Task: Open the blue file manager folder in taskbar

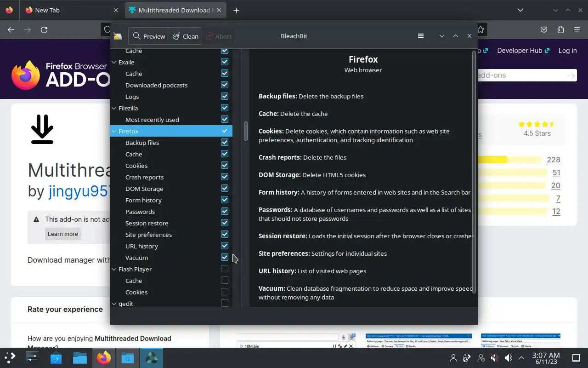Action: [80, 357]
